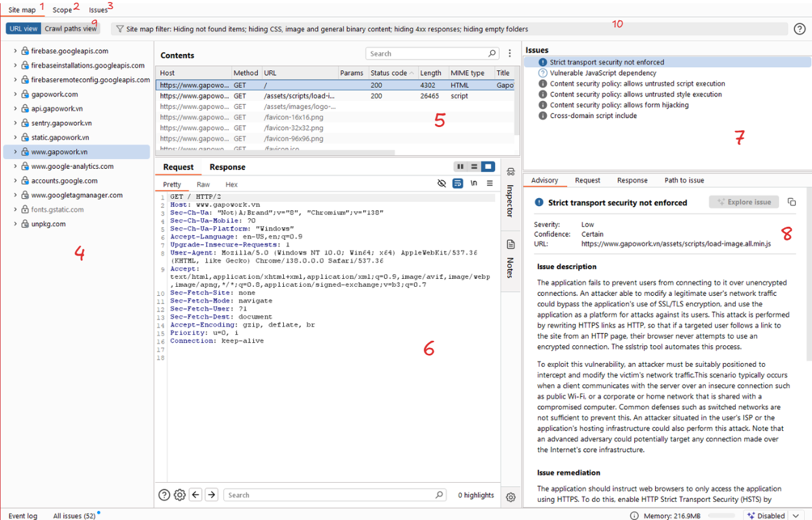Toggle show newline characters (\n) button
The width and height of the screenshot is (812, 520).
tap(474, 184)
